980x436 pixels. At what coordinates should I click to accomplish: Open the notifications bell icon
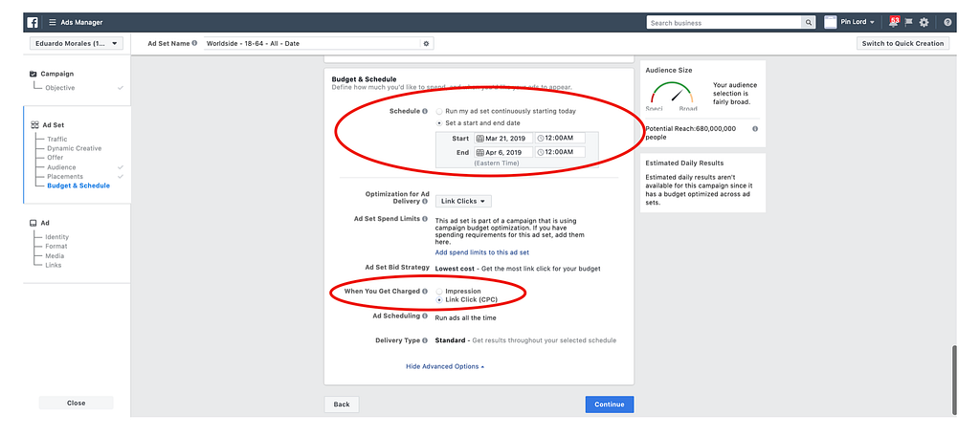[x=894, y=22]
